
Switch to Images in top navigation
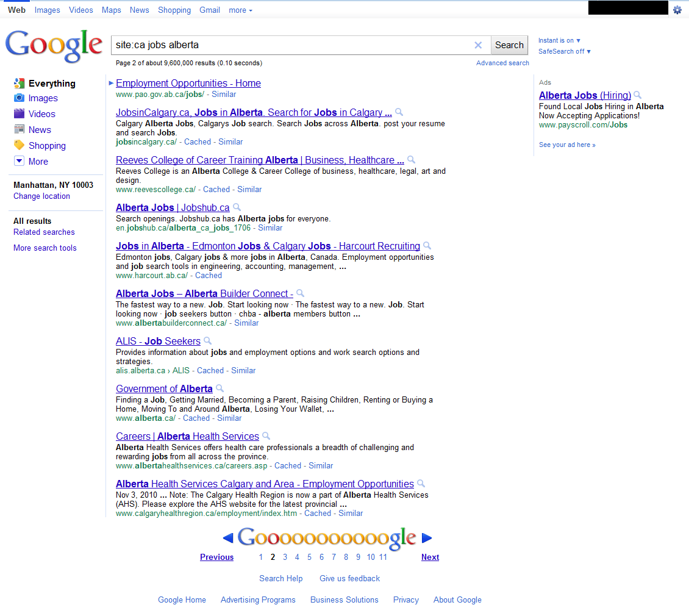(48, 10)
